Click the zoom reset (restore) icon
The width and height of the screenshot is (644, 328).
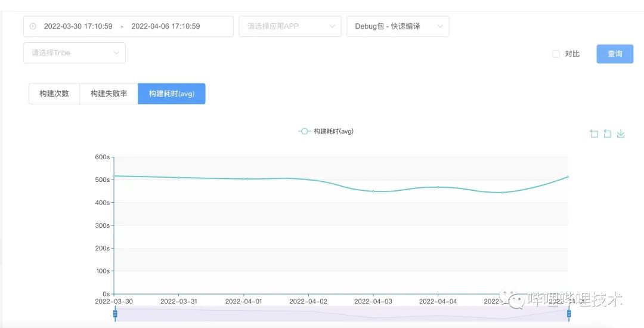[x=607, y=134]
